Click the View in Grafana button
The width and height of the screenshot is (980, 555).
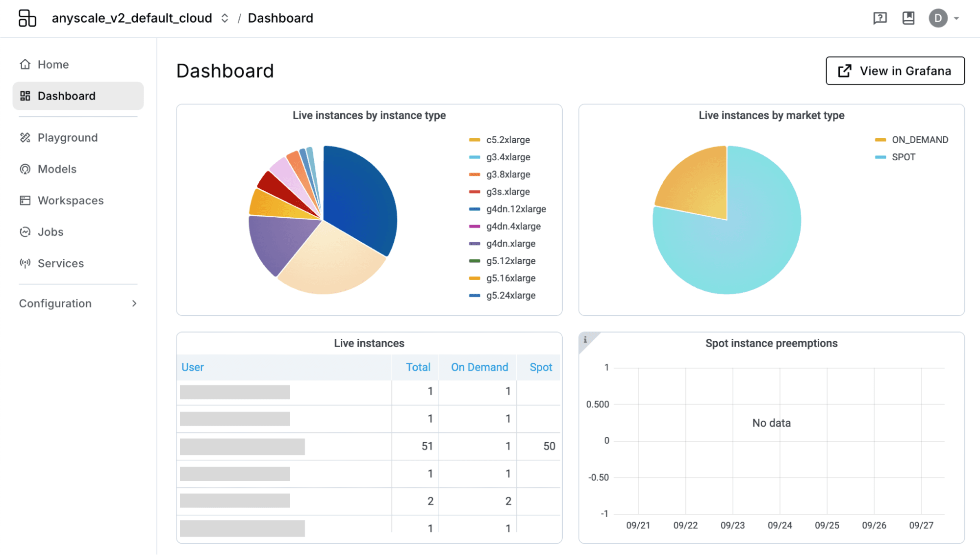(x=895, y=71)
